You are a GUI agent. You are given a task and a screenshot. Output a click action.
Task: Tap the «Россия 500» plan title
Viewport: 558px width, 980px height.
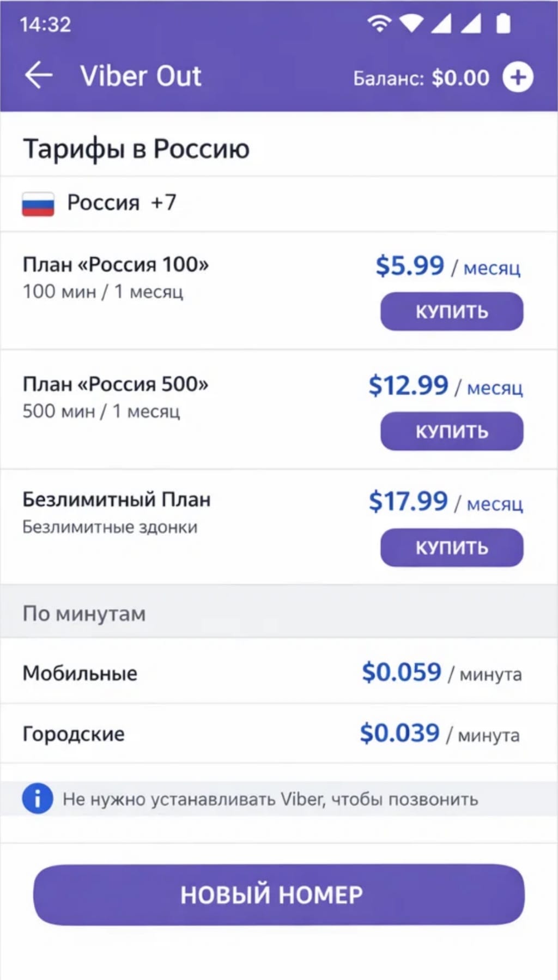pos(115,384)
